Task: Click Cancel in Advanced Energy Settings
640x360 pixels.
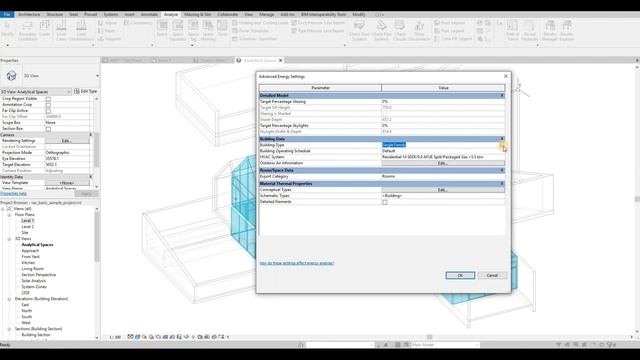Action: coord(492,276)
